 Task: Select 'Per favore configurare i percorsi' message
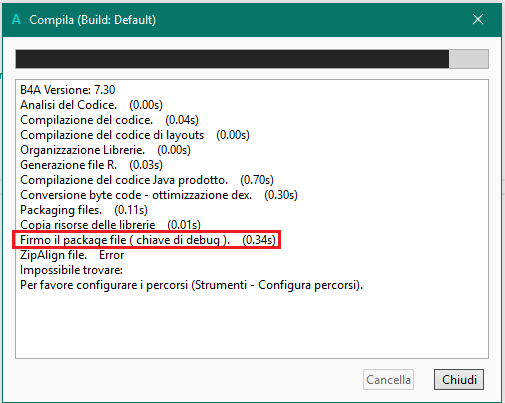(191, 285)
